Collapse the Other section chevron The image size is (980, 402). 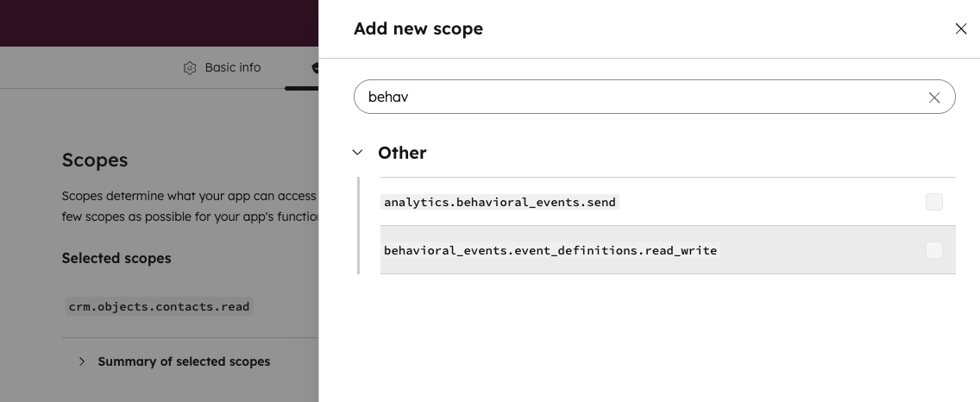(357, 153)
